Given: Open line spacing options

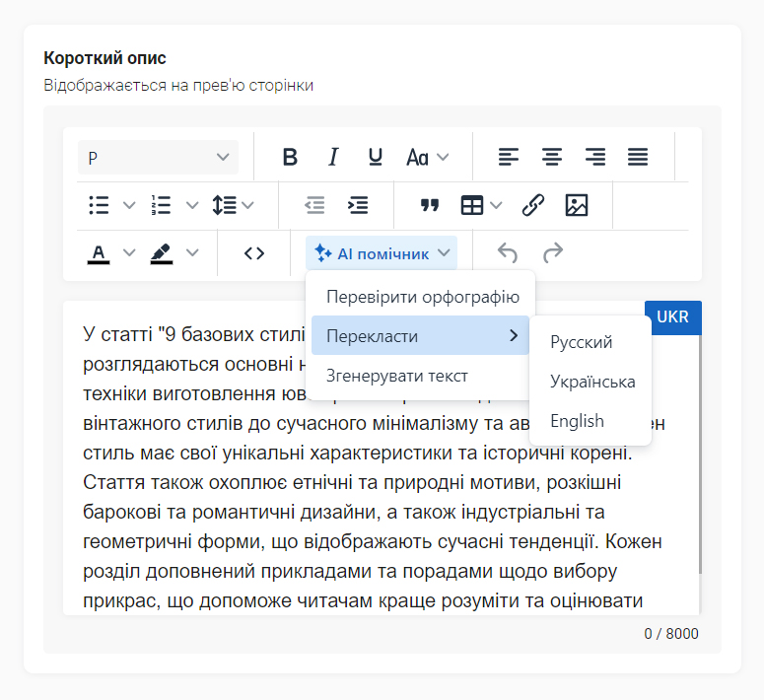Looking at the screenshot, I should (x=225, y=205).
